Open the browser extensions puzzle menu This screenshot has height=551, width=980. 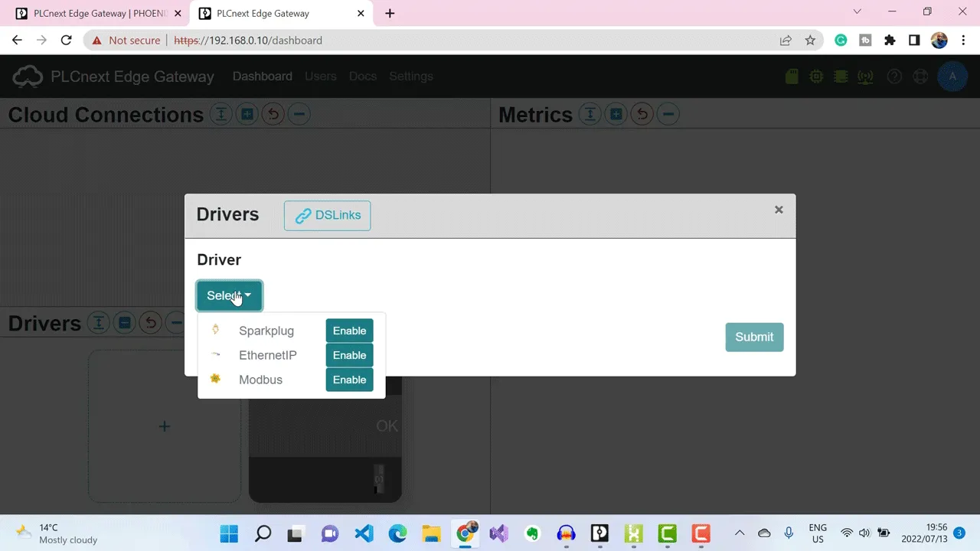pos(890,41)
